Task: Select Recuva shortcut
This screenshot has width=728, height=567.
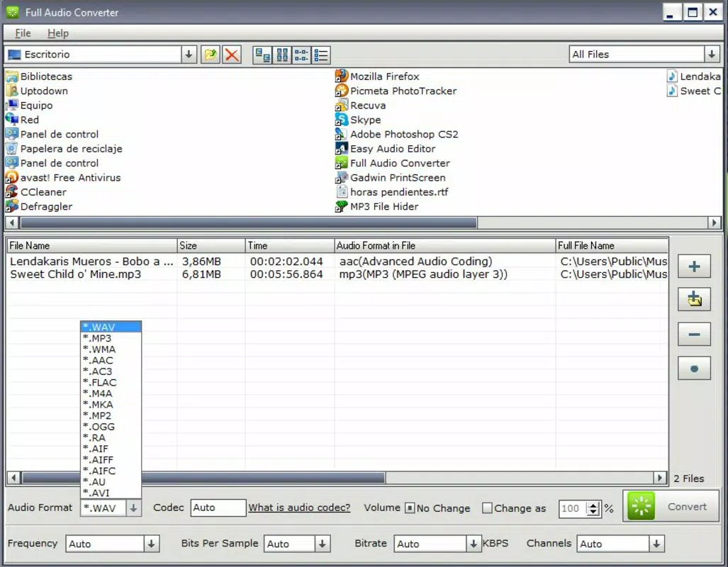Action: pyautogui.click(x=360, y=106)
